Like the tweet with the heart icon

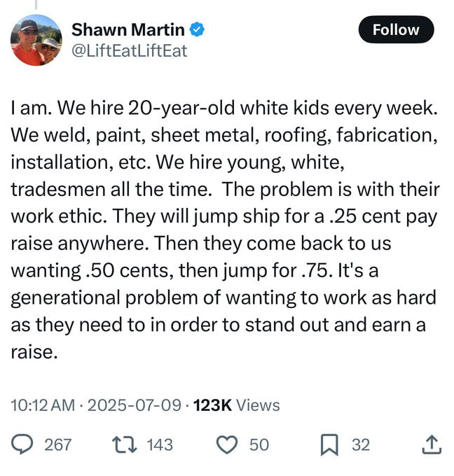tap(227, 444)
